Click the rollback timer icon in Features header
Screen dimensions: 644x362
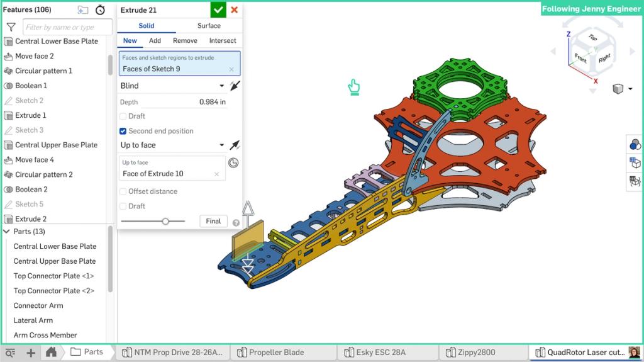coord(101,10)
